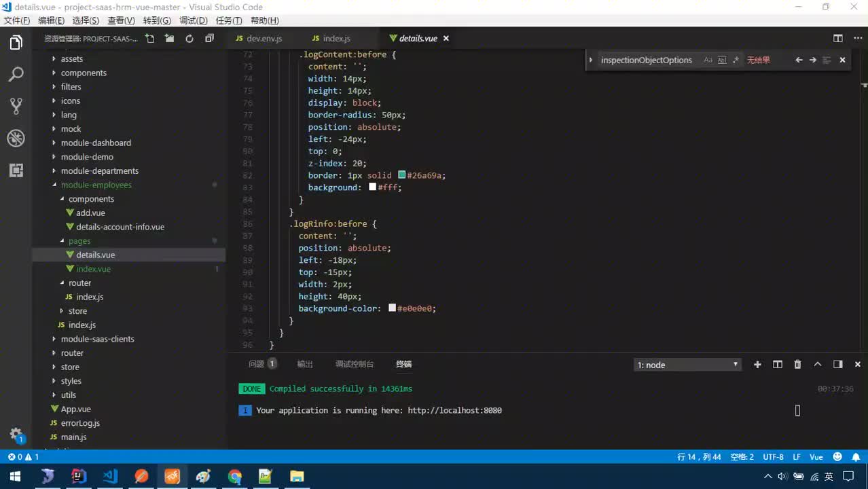Show the 调试控制台 debug console tab
Image resolution: width=868 pixels, height=489 pixels.
coord(355,364)
